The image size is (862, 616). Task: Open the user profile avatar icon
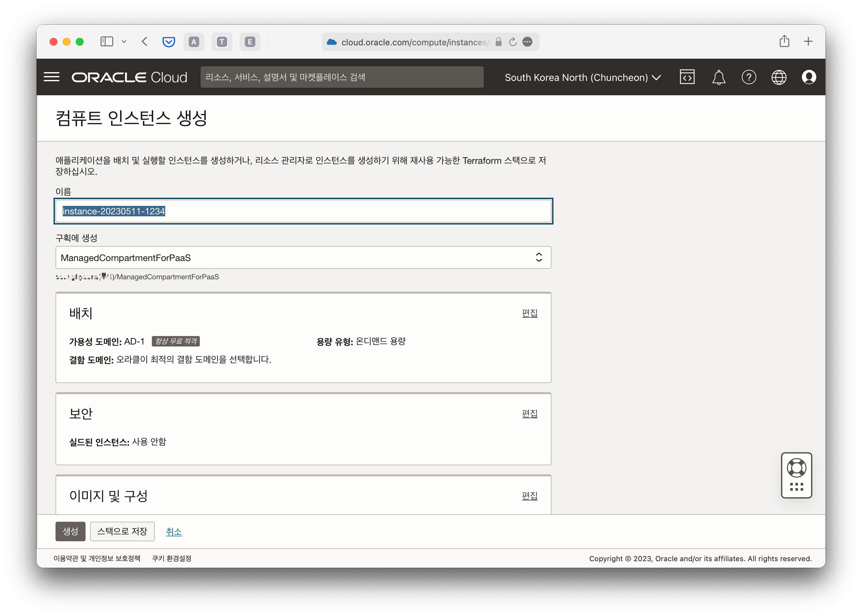pyautogui.click(x=808, y=77)
